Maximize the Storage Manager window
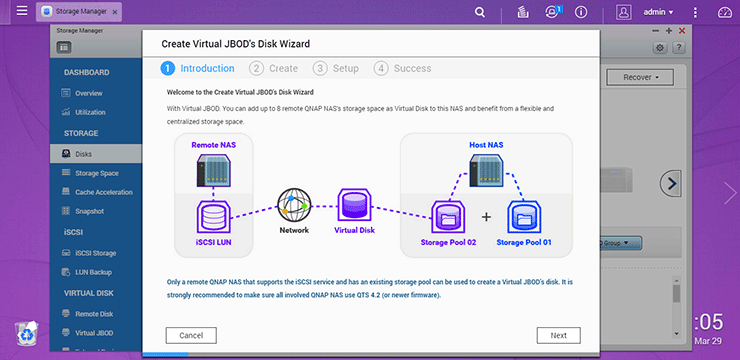Viewport: 740px width, 360px height. (669, 31)
